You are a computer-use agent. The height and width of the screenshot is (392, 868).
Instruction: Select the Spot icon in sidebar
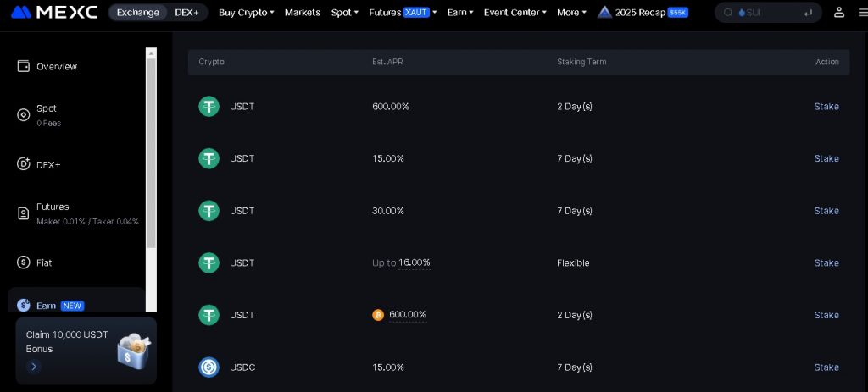[x=24, y=115]
